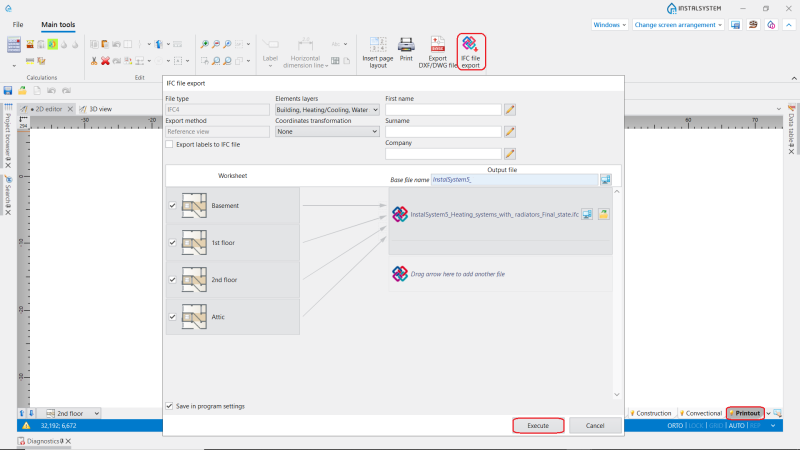Click the zoom in magnifier icon
This screenshot has height=450, width=800.
(205, 44)
